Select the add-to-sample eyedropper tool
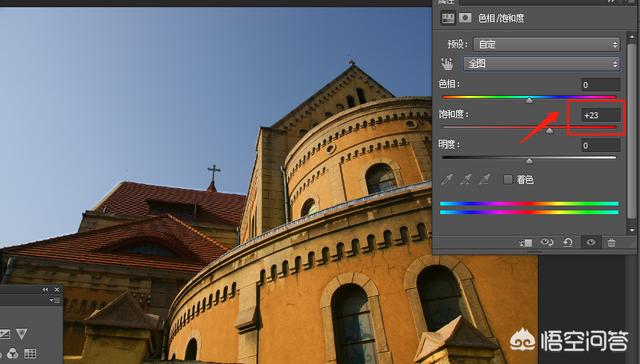Viewport: 640px width, 364px height. pos(466,179)
